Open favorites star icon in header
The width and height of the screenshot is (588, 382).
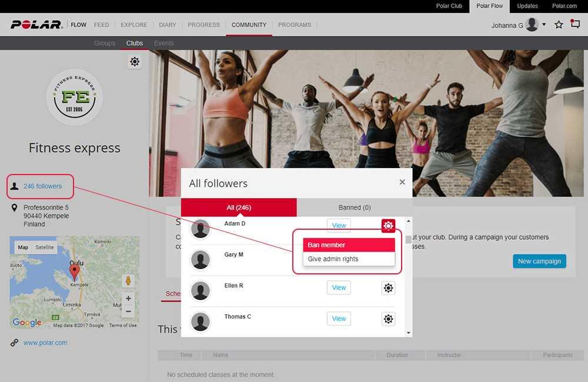click(559, 25)
